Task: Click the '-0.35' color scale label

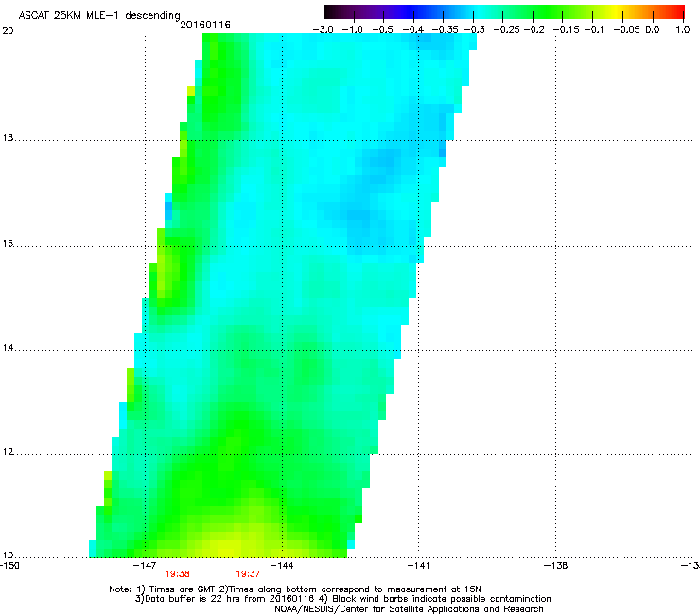Action: pyautogui.click(x=446, y=30)
